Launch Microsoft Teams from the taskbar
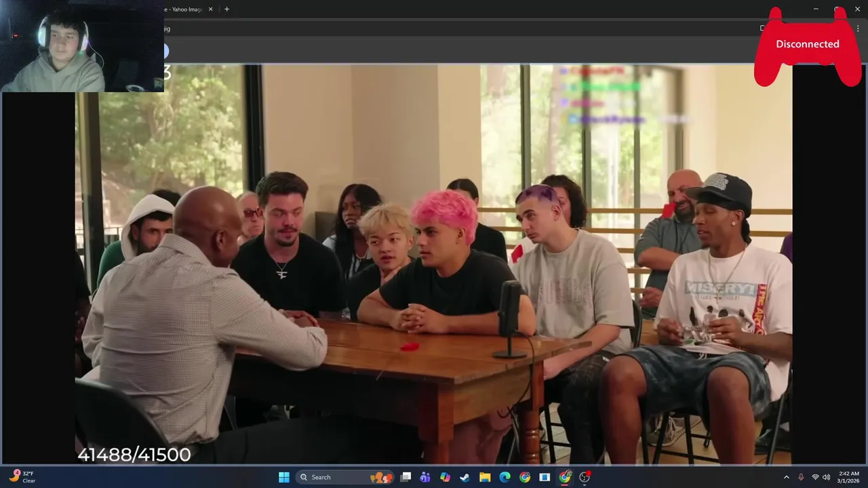Screen dimensions: 868x488 pos(425,477)
